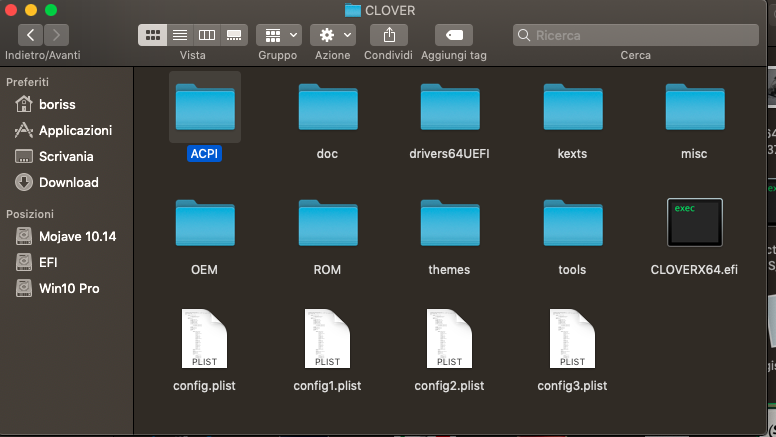Switch to gallery view

(x=234, y=35)
